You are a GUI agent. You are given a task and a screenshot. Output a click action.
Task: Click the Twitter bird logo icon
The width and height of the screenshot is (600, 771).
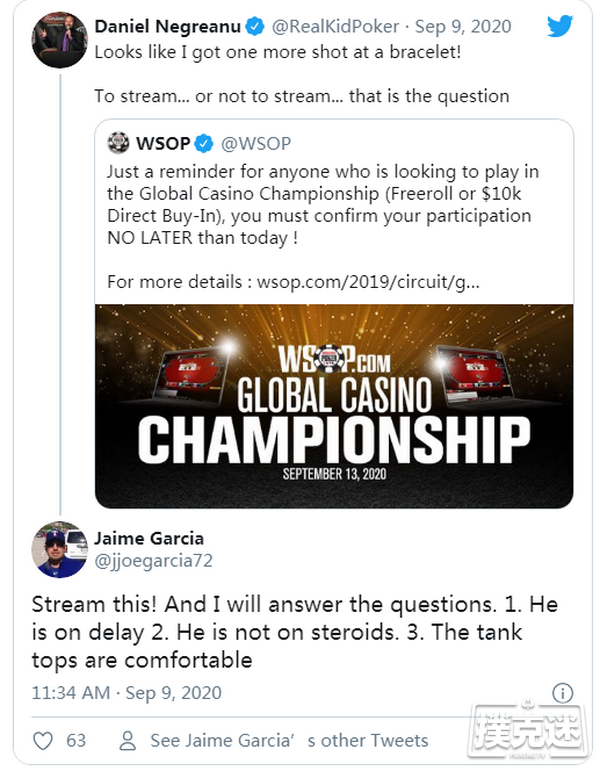pyautogui.click(x=560, y=26)
